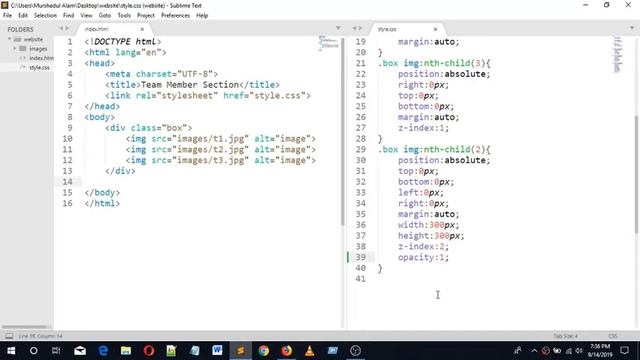Image resolution: width=640 pixels, height=360 pixels.
Task: Open Tab Size setting in status bar
Action: [565, 336]
